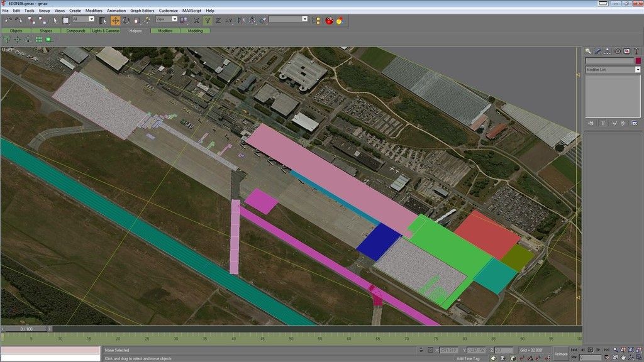644x362 pixels.
Task: Select the Pan viewport navigation icon
Action: pyautogui.click(x=623, y=357)
